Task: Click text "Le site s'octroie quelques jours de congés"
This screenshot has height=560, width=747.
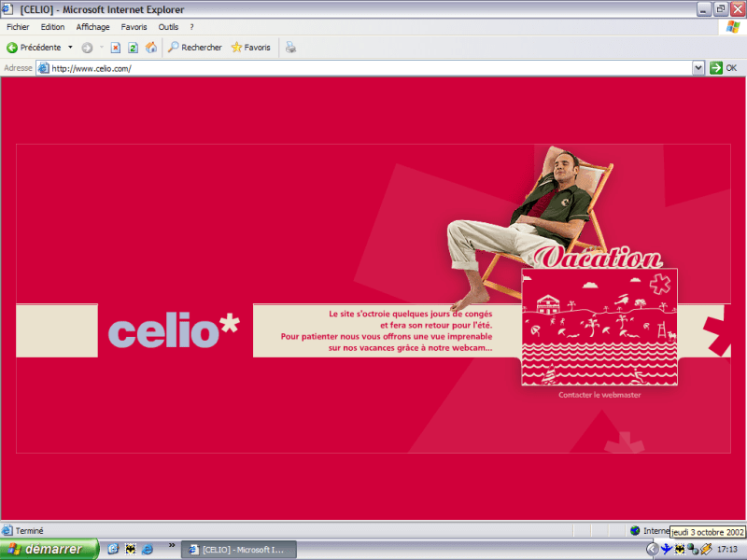Action: point(410,314)
